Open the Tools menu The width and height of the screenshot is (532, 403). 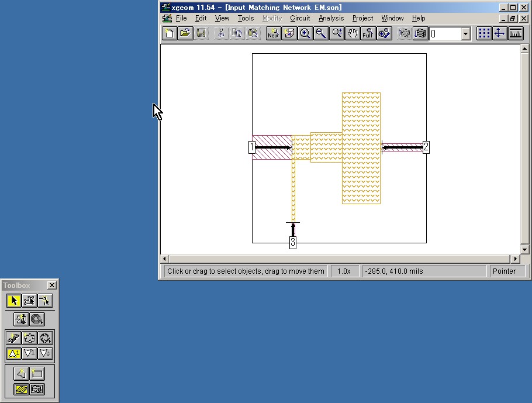tap(246, 18)
